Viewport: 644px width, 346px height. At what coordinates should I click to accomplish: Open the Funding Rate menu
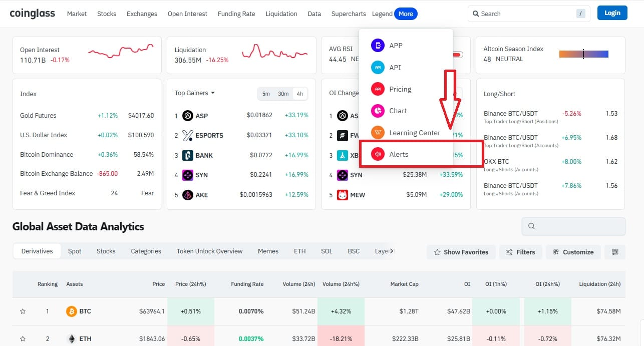coord(236,14)
